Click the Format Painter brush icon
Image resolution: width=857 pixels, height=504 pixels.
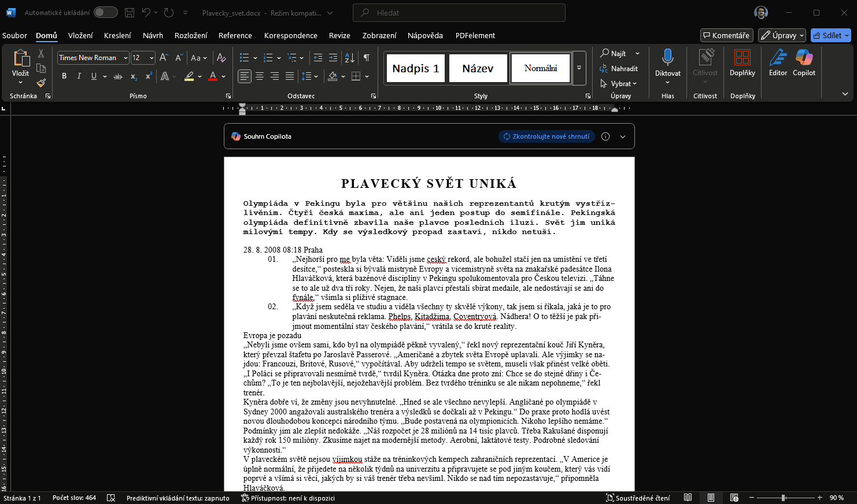point(41,83)
